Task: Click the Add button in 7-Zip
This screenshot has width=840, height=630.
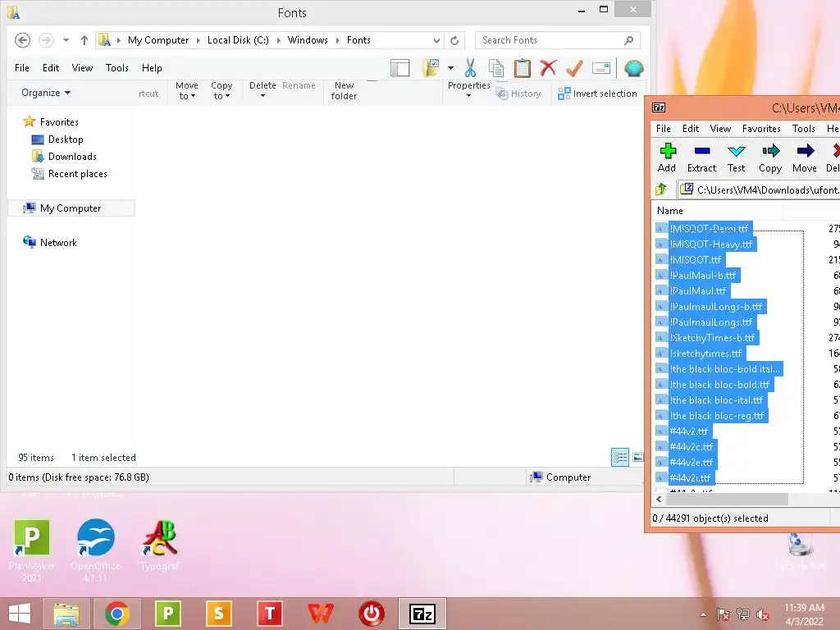Action: 667,158
